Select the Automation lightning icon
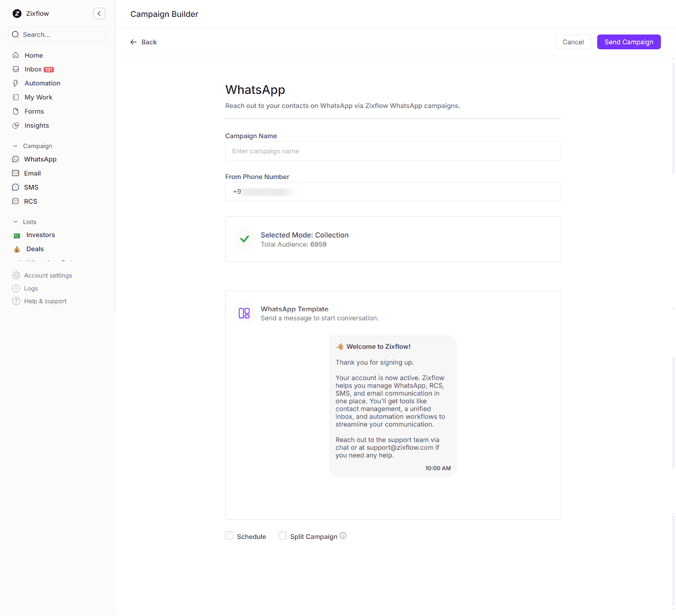 16,83
